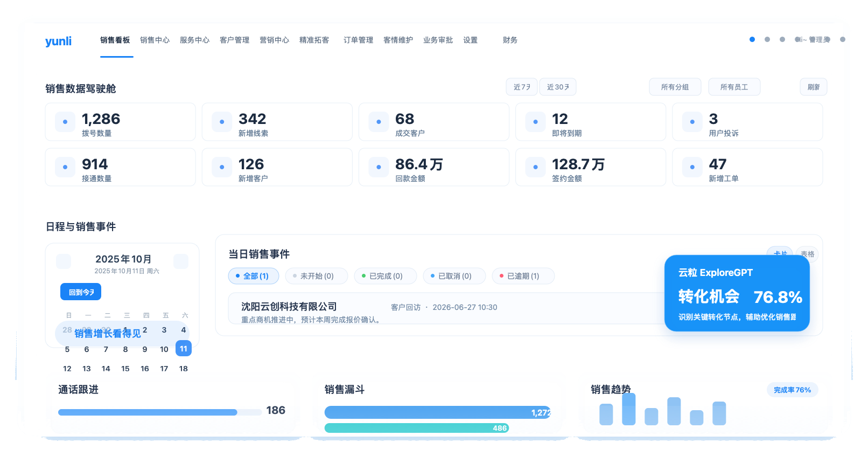Click the 新增线索 stat card icon
Viewport: 868px width, 456px height.
pos(222,122)
